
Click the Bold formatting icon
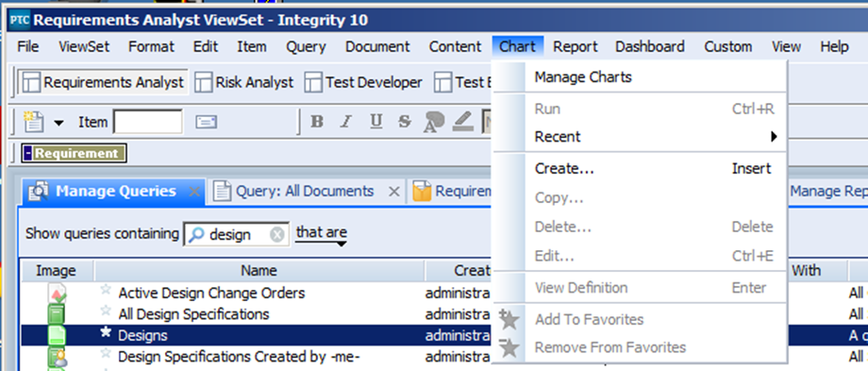(317, 121)
